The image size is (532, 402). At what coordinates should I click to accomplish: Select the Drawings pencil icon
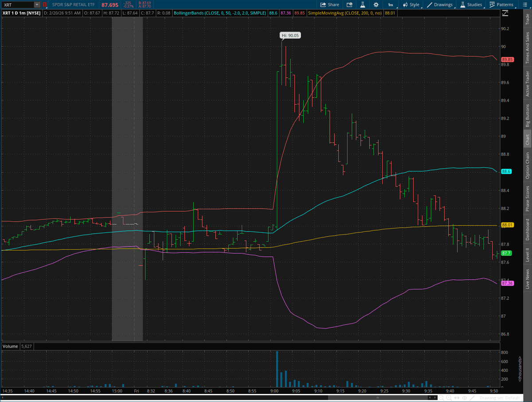[x=430, y=5]
